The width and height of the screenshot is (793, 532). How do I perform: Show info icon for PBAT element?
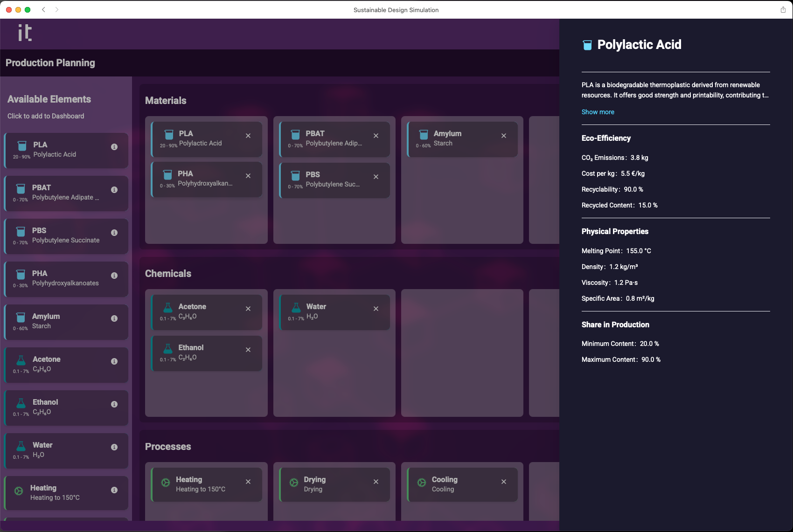114,190
